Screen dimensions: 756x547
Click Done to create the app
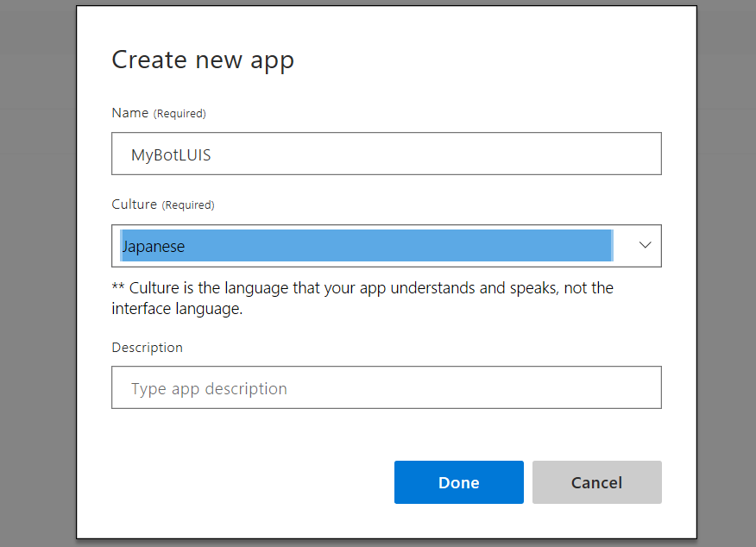click(458, 482)
